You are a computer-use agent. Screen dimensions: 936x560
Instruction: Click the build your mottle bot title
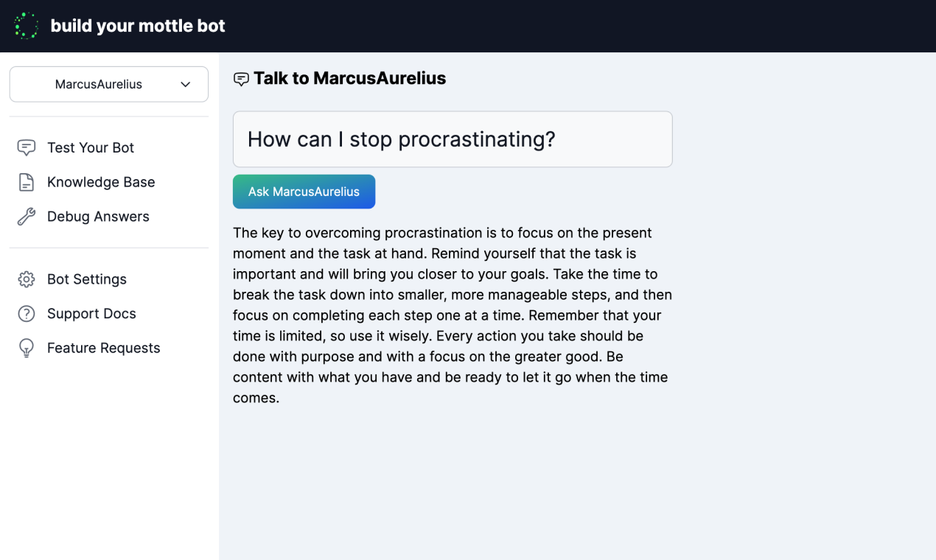click(x=138, y=26)
